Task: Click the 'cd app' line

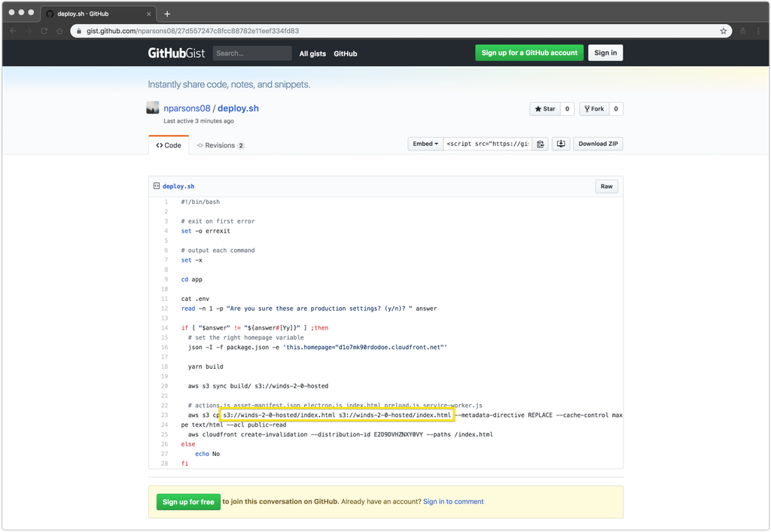Action: [x=192, y=279]
